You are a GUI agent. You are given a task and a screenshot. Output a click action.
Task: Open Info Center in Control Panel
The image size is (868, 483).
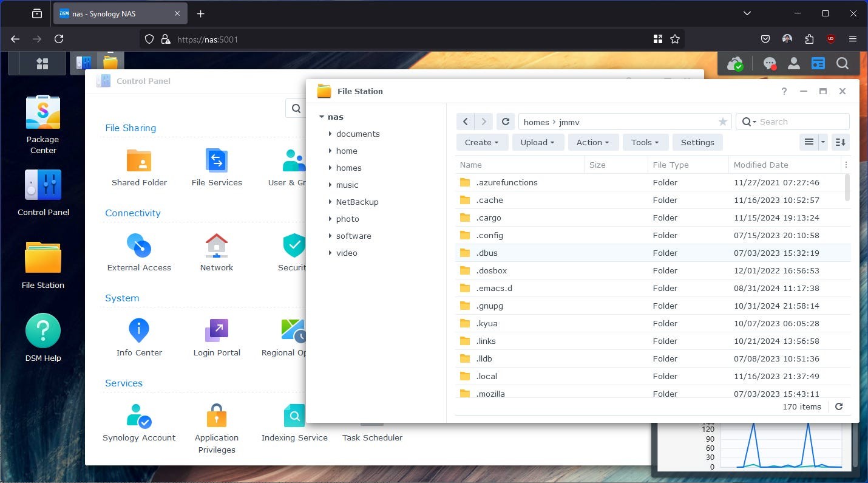(139, 338)
